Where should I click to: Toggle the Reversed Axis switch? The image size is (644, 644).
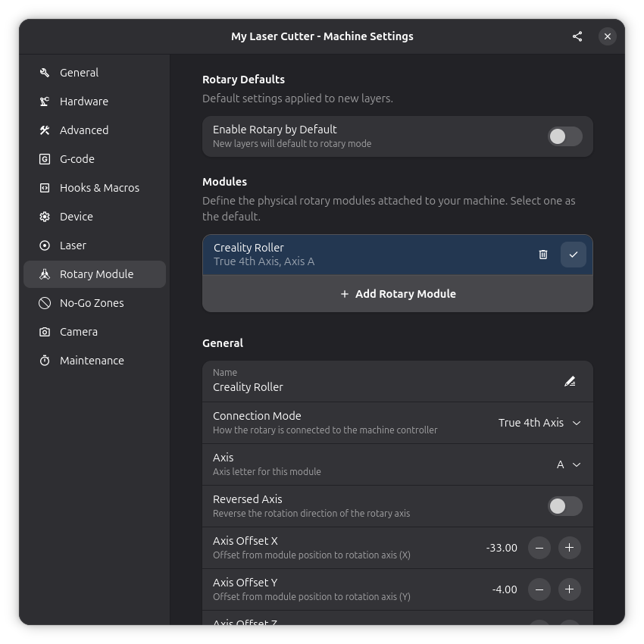tap(564, 506)
